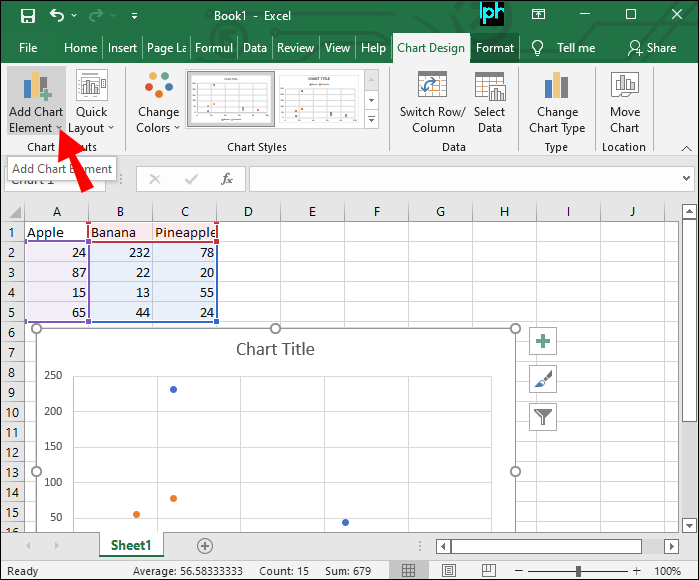The width and height of the screenshot is (699, 580).
Task: Click Switch Row/Column icon
Action: tap(432, 87)
